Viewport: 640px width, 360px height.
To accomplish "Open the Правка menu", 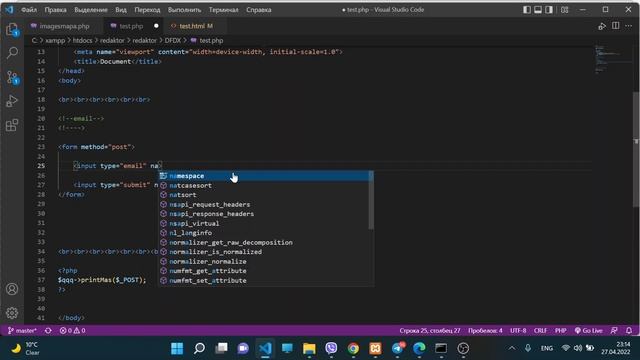I will point(56,9).
